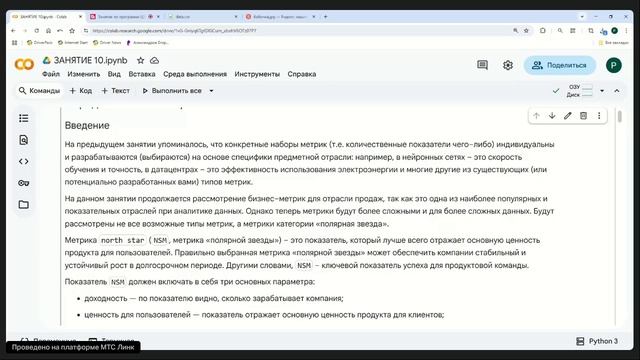
Task: Click the notebook title ЗАНЯТИЕ 10.ipynb
Action: 91,60
